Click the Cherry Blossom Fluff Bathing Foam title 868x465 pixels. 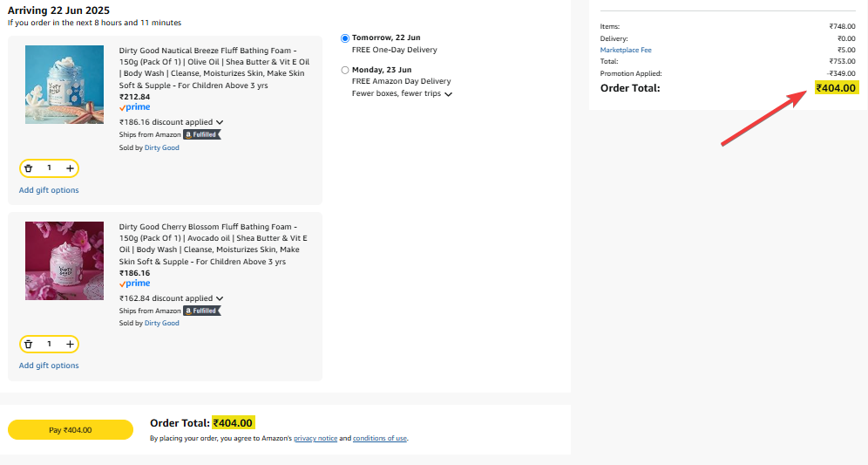[x=214, y=244]
